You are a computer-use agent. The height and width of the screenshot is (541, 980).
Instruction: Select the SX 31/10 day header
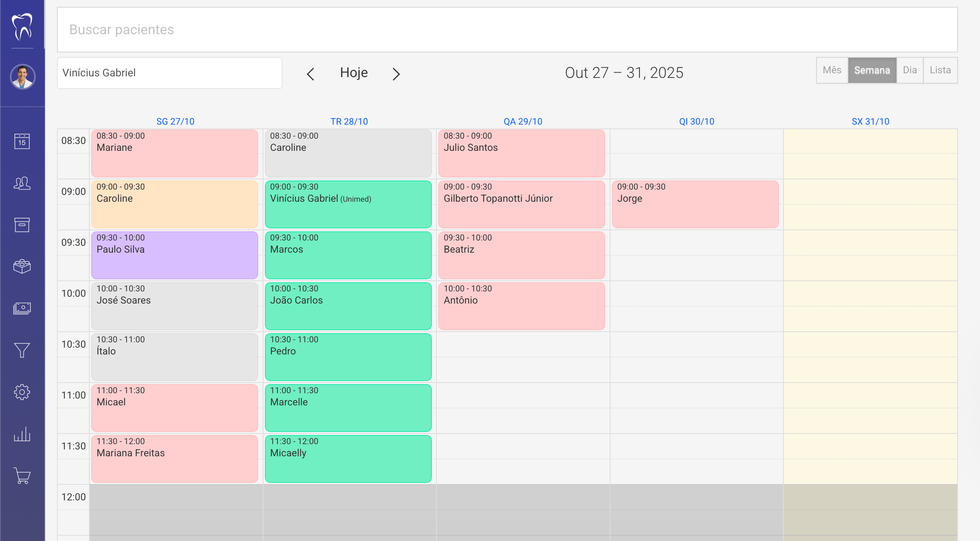[871, 121]
